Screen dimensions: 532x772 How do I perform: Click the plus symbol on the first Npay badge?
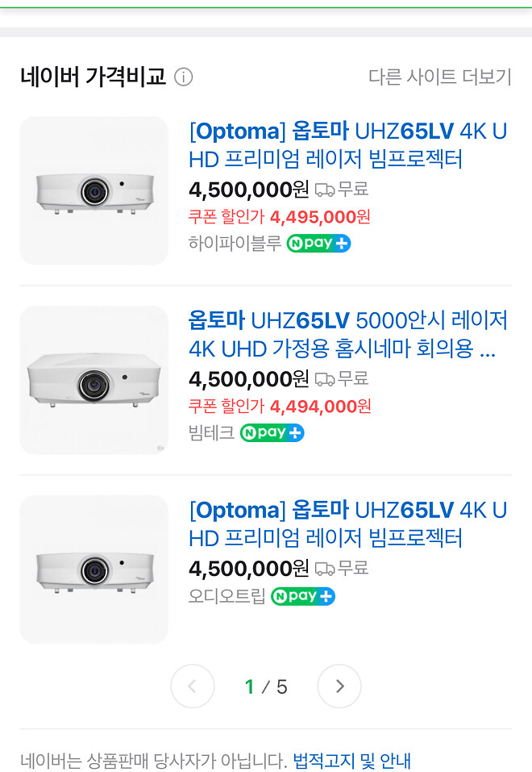pos(343,243)
